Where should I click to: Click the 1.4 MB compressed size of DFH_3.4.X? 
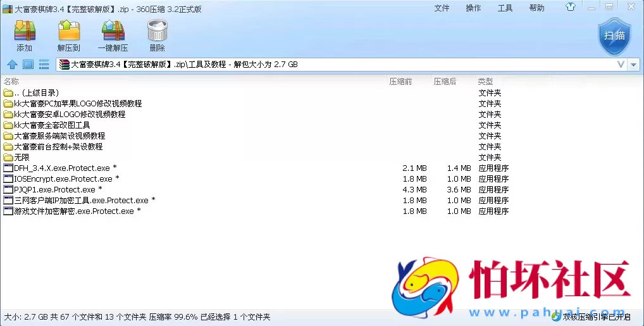459,168
